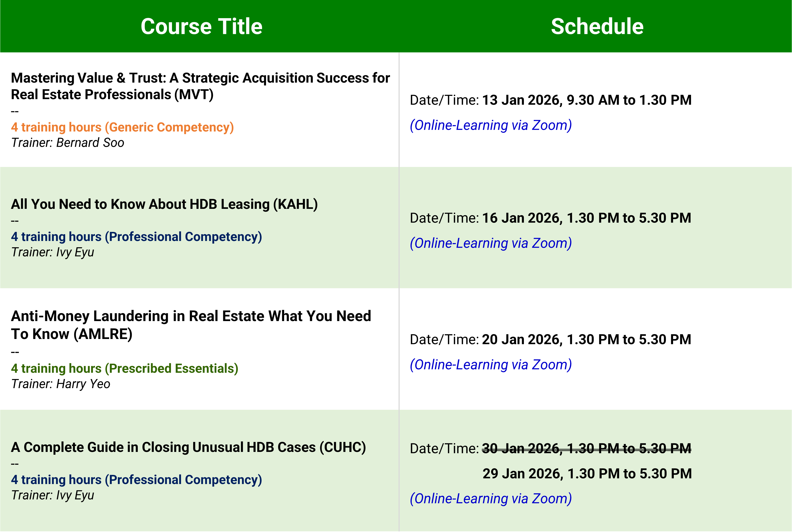Click the Online-Learning via Zoom link for AMLRE
The height and width of the screenshot is (532, 792).
(x=491, y=365)
